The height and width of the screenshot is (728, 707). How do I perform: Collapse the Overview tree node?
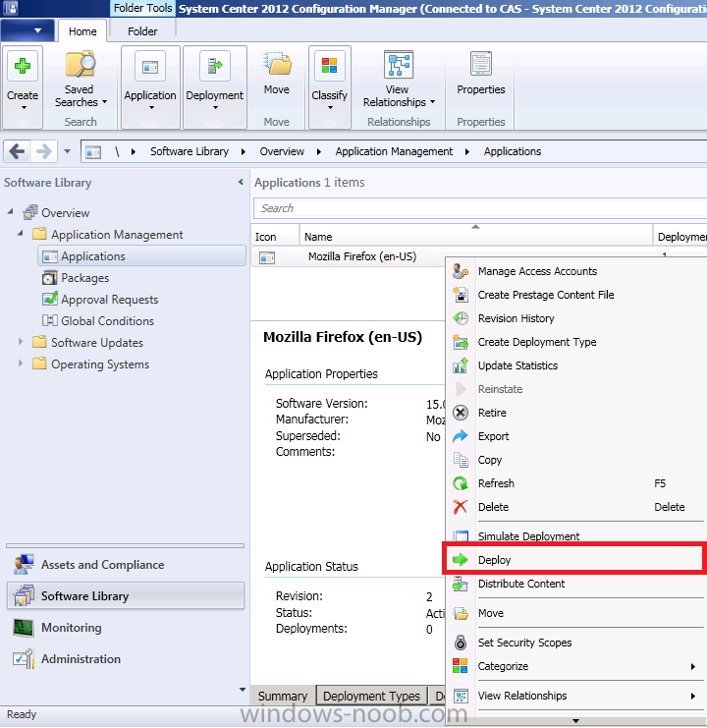pyautogui.click(x=10, y=211)
